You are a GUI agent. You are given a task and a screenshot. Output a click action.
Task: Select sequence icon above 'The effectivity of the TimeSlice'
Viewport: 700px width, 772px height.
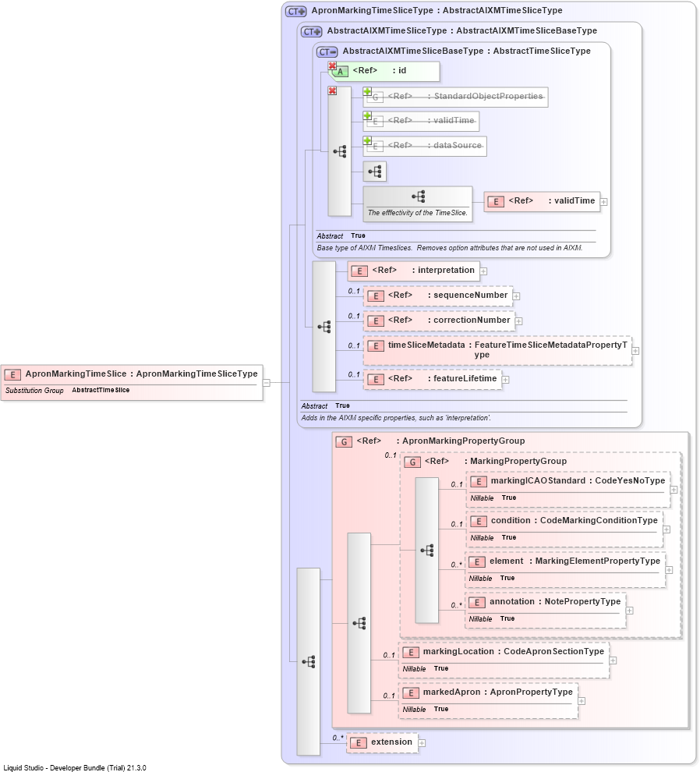(x=419, y=197)
